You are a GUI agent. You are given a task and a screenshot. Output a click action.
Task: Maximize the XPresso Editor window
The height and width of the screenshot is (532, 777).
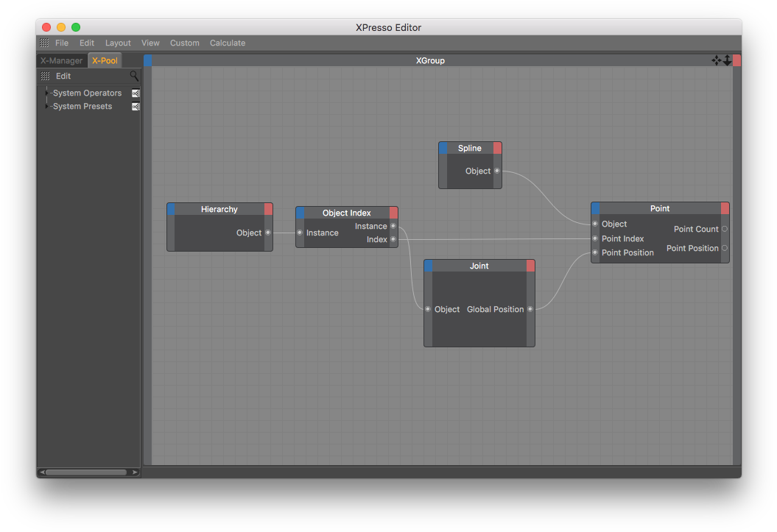[76, 27]
